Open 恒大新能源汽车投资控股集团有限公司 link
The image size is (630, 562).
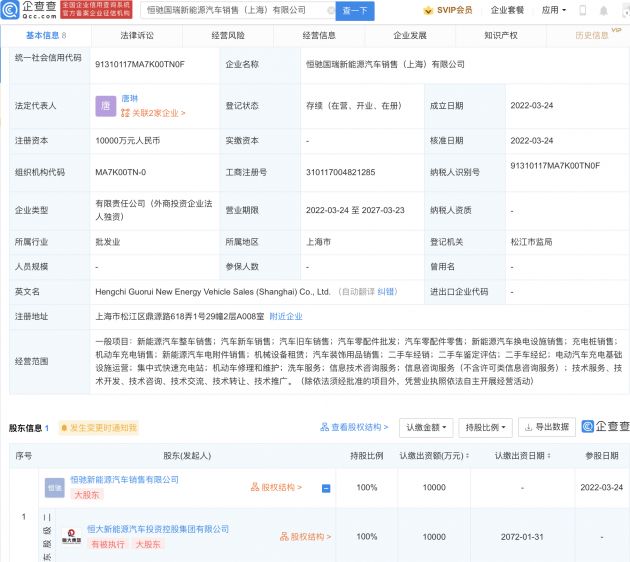tap(158, 529)
